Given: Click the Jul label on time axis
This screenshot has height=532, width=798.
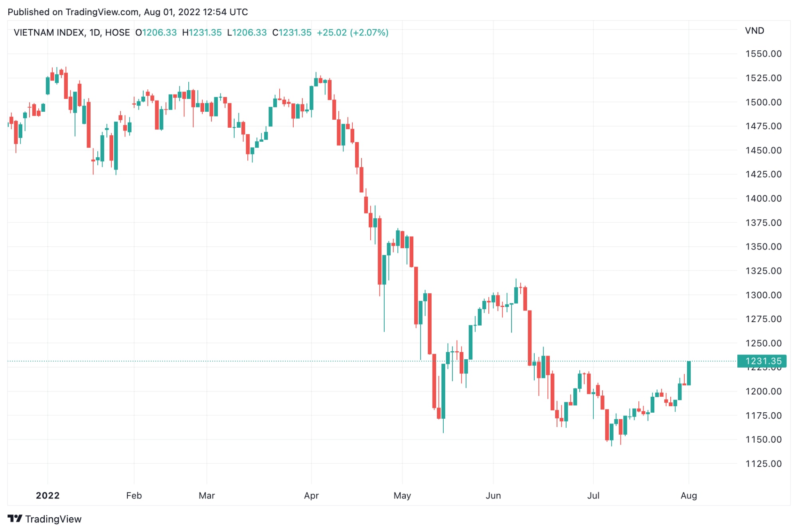Looking at the screenshot, I should [593, 496].
